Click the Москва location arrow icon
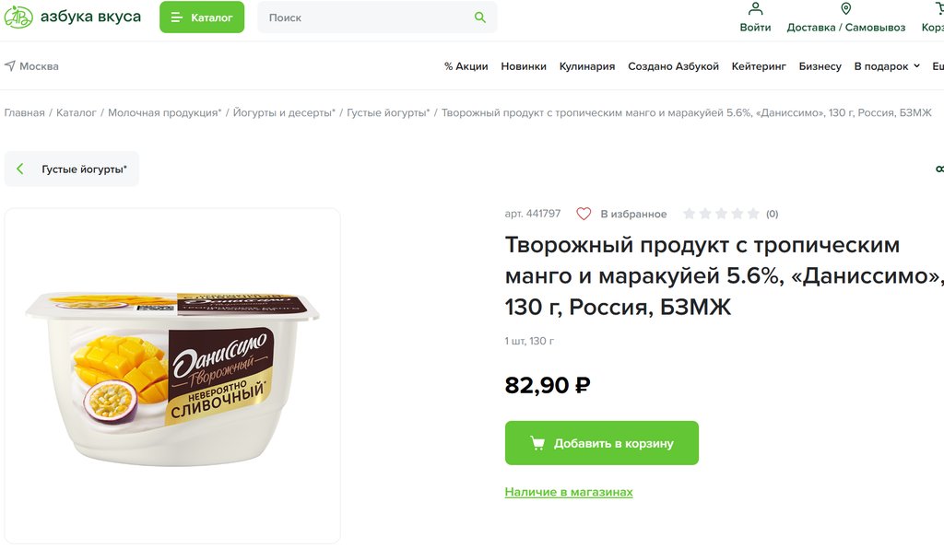This screenshot has width=944, height=560. [10, 66]
